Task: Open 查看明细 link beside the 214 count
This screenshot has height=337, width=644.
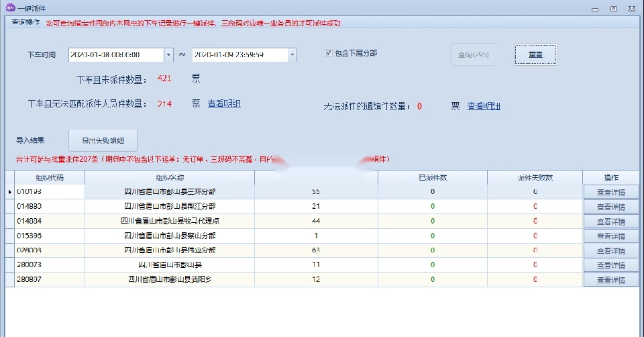Action: [x=224, y=103]
